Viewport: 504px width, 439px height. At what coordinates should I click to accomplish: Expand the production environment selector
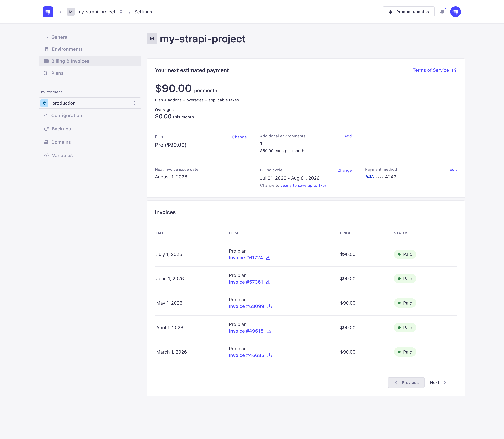(x=90, y=103)
